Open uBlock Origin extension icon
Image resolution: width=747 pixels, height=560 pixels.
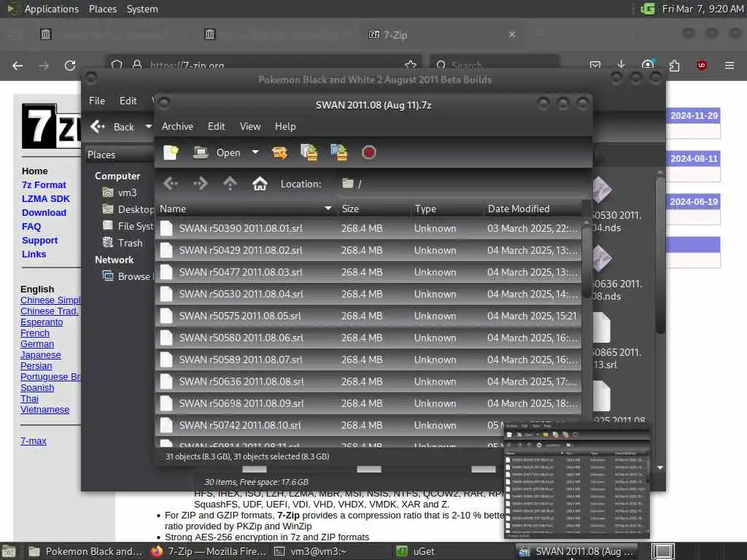click(x=701, y=65)
